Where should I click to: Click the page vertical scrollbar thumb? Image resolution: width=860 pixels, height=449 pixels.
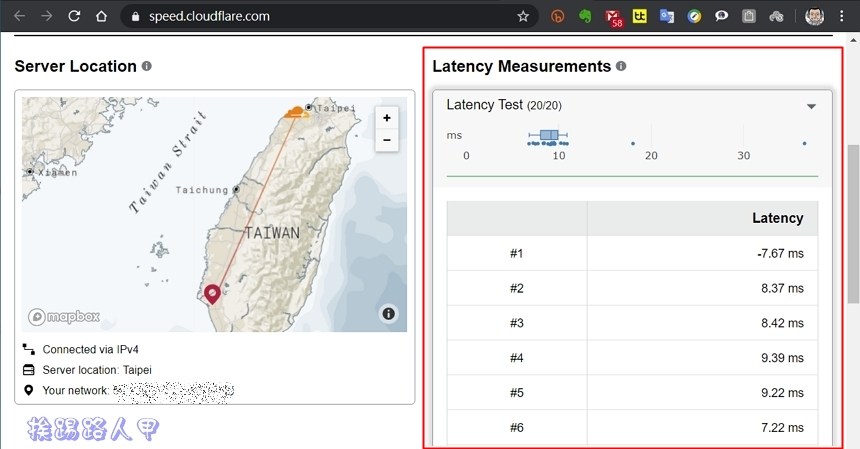[x=853, y=220]
